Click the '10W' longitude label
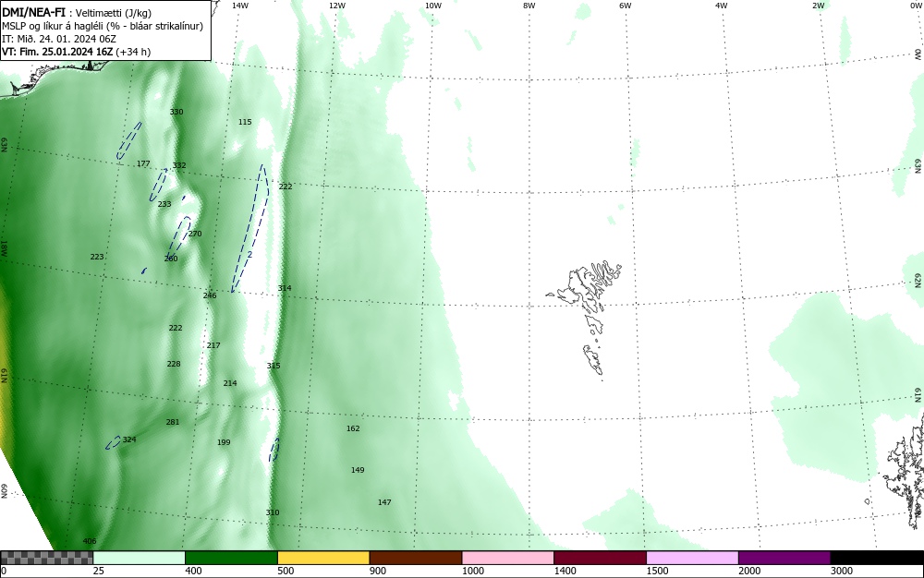 433,6
